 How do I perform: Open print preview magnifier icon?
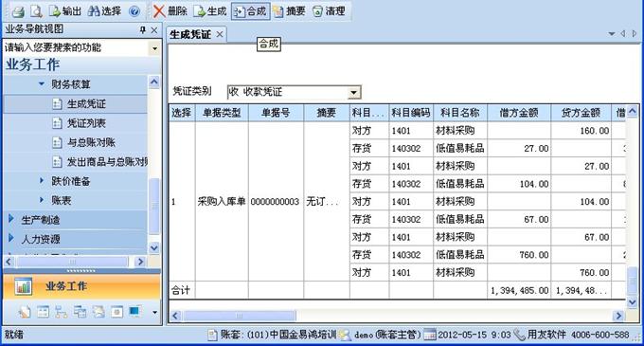[36, 11]
